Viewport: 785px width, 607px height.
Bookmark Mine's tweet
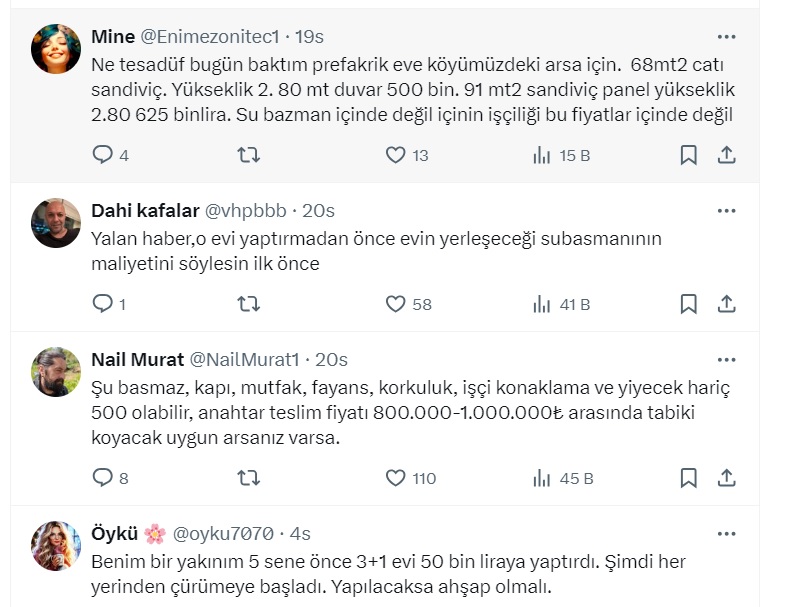pos(688,155)
